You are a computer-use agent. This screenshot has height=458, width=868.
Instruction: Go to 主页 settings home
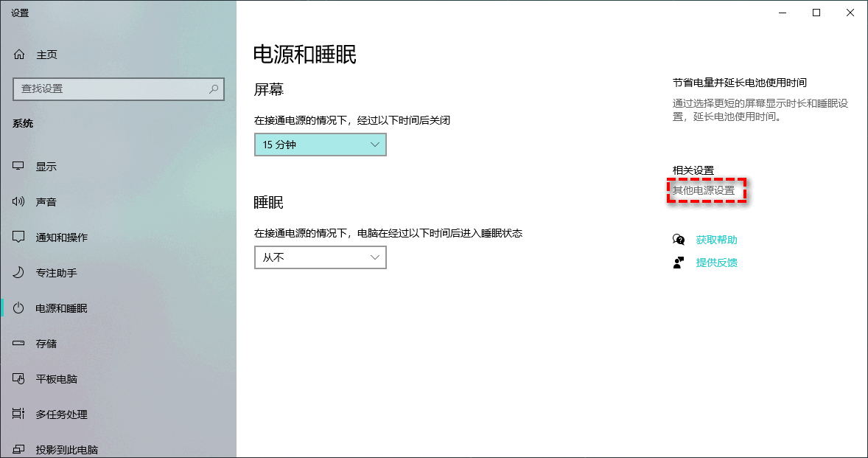[x=46, y=55]
